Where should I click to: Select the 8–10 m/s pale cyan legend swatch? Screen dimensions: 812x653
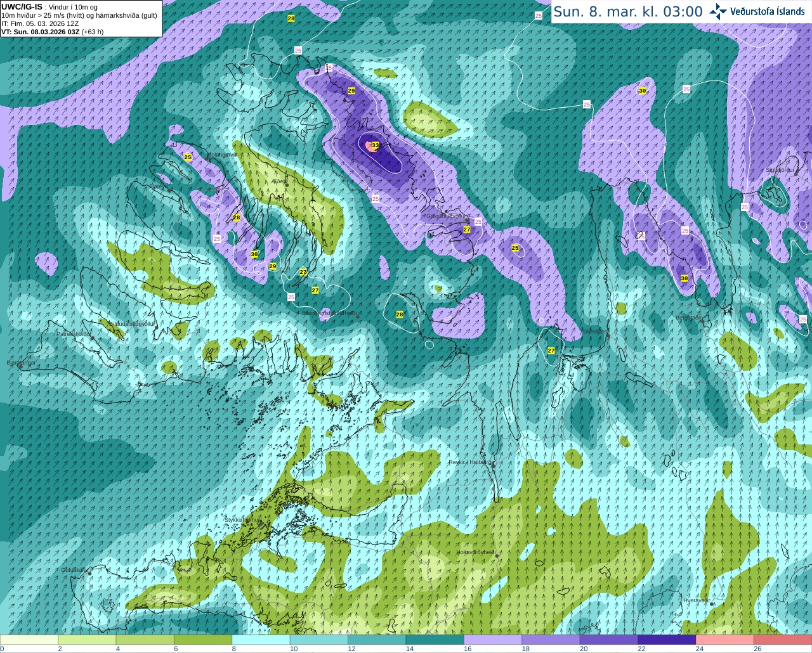tap(261, 640)
